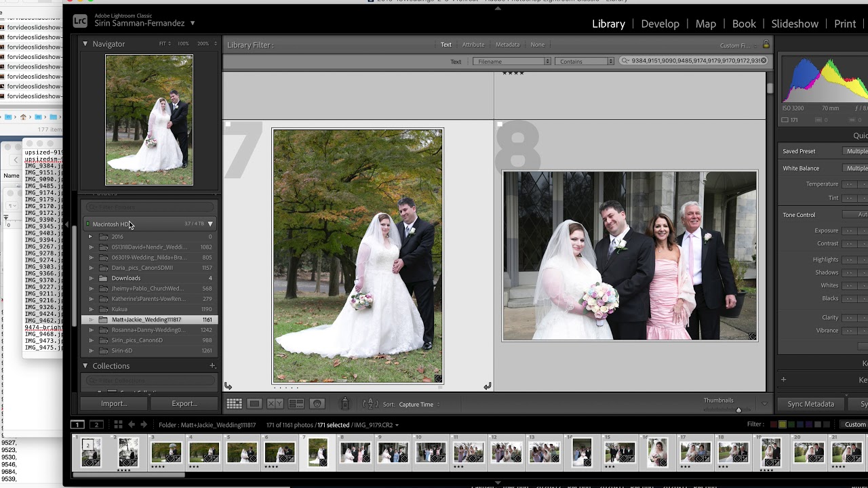Decrease Clarity with double-arrow button
Image resolution: width=868 pixels, height=488 pixels.
(849, 317)
